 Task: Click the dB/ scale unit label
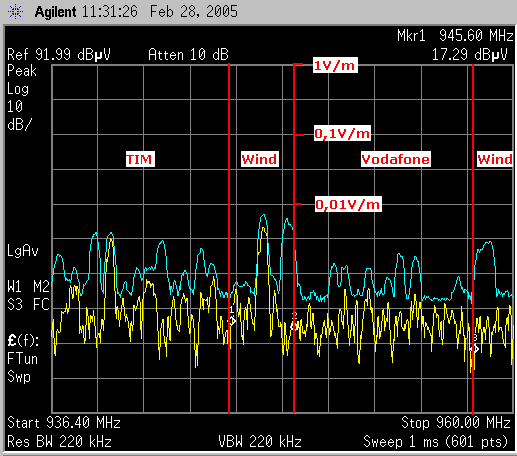(x=19, y=125)
